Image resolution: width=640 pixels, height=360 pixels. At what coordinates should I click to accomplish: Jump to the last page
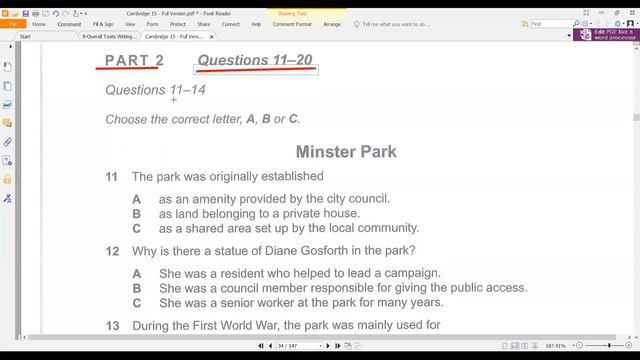click(338, 346)
